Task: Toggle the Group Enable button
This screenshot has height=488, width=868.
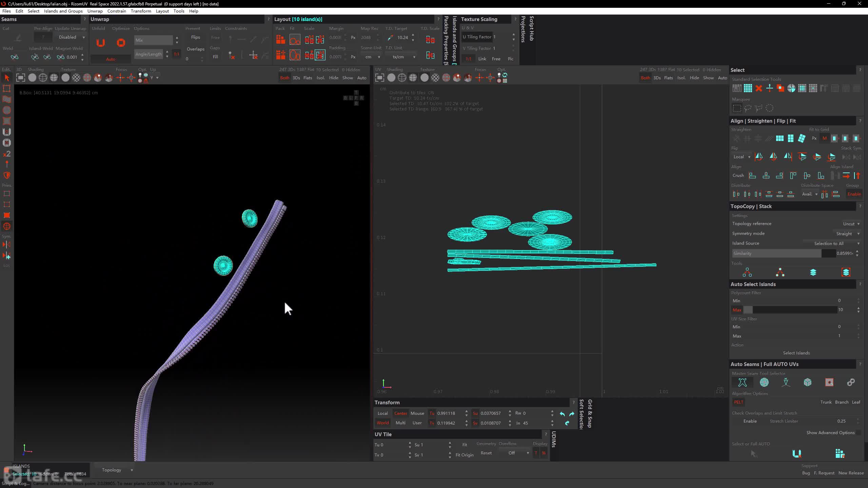Action: 854,194
